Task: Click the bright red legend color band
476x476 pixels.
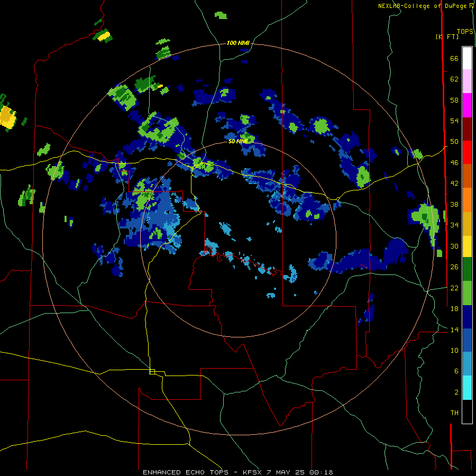Action: (x=467, y=152)
